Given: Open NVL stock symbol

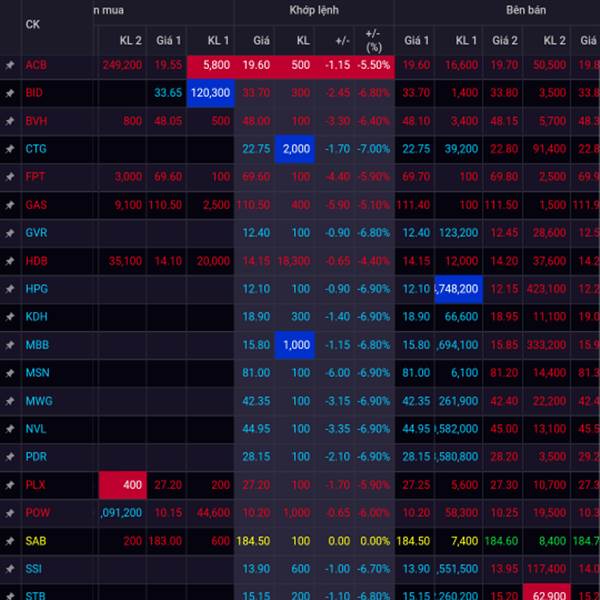Looking at the screenshot, I should [36, 429].
